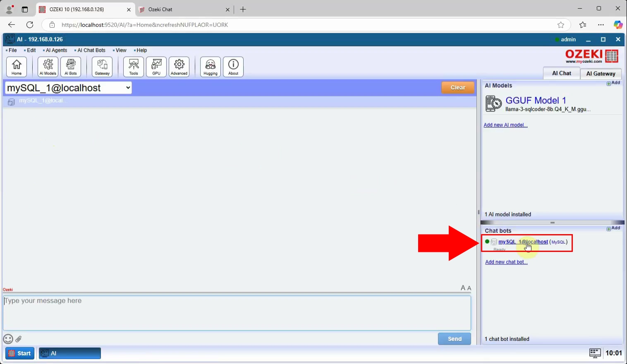Close the OZEKI 10 browser tab
The image size is (627, 364).
coord(129,10)
